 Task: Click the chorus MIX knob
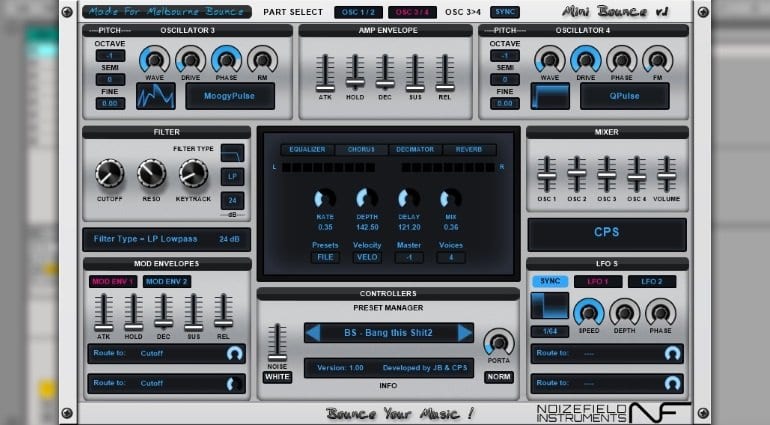(450, 199)
